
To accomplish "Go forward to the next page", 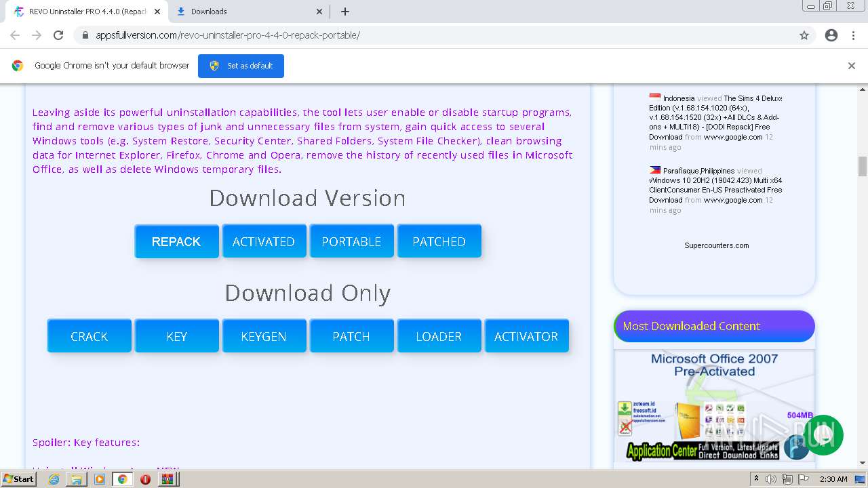I will [x=37, y=35].
